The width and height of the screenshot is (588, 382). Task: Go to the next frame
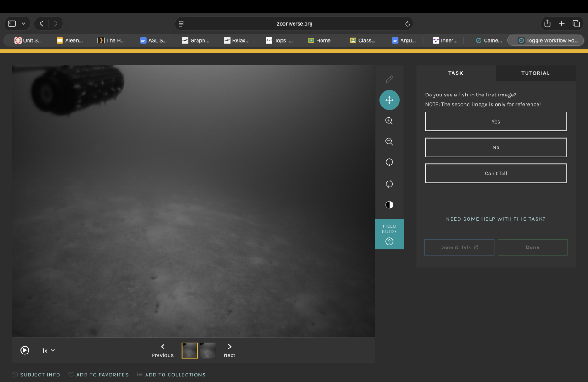229,350
